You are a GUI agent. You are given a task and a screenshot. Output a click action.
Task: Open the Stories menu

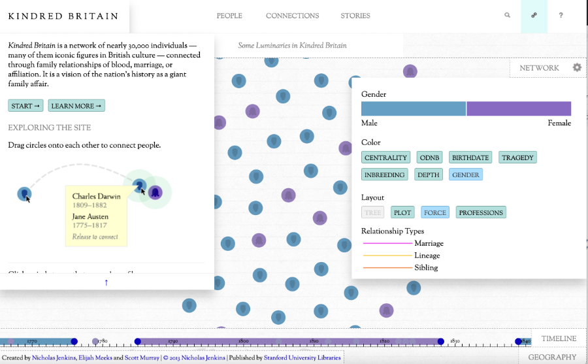355,16
